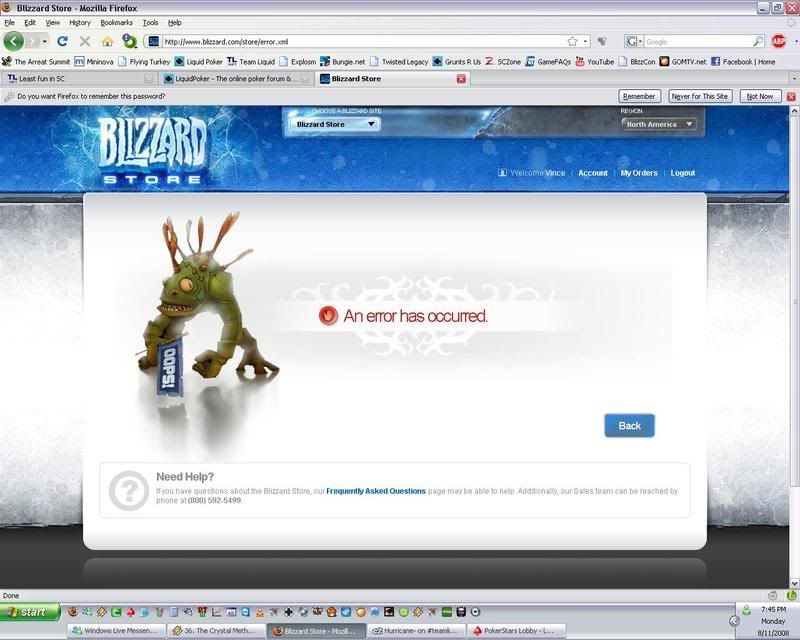The width and height of the screenshot is (800, 640).
Task: Open the Tools menu
Action: tap(150, 22)
